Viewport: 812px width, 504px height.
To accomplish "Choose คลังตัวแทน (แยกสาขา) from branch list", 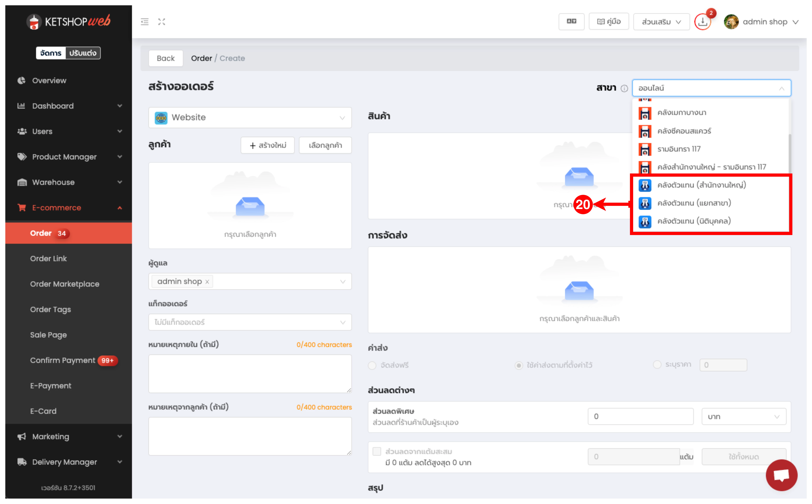I will coord(694,203).
